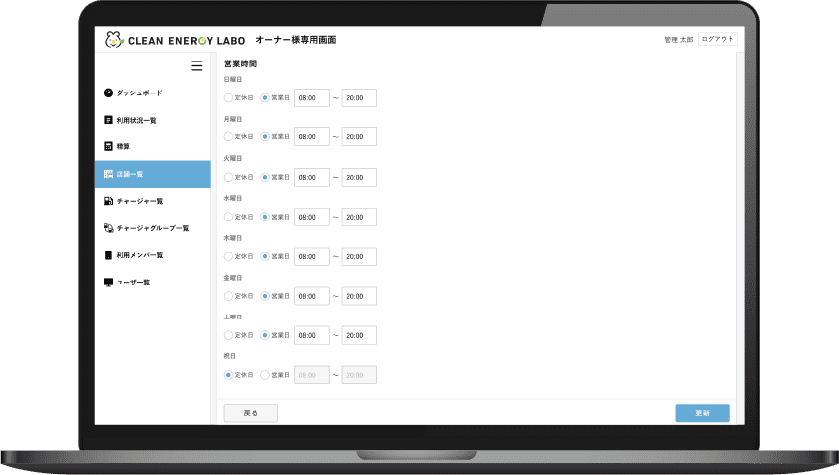This screenshot has height=475, width=839.
Task: Click the 利用メンバー一覧 member icon
Action: coord(108,255)
